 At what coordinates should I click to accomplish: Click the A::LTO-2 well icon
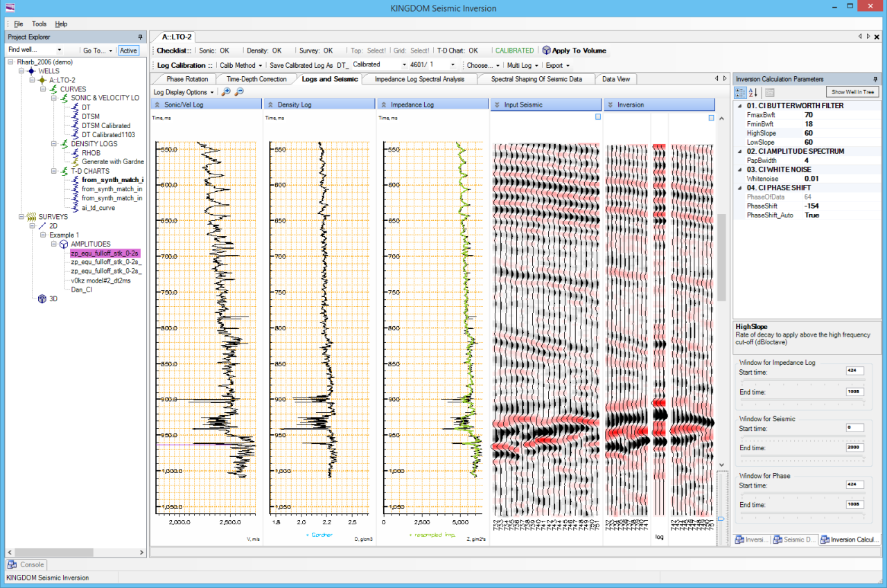pyautogui.click(x=42, y=80)
